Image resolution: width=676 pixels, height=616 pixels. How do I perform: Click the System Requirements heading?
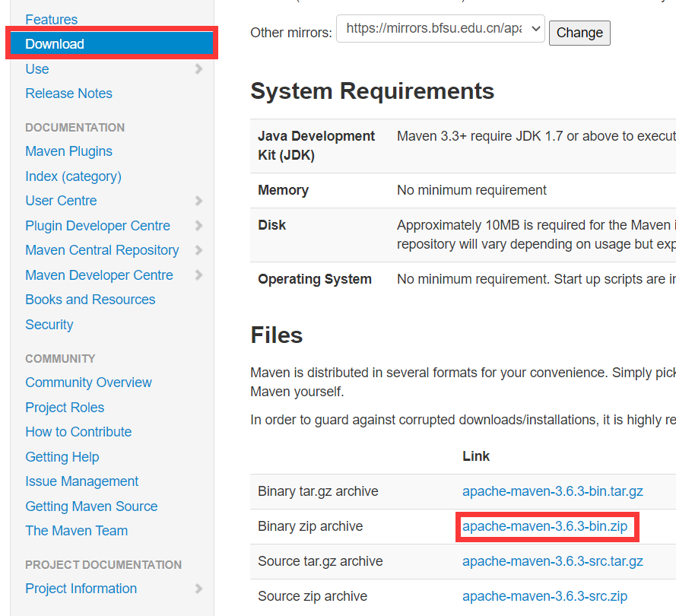[373, 91]
